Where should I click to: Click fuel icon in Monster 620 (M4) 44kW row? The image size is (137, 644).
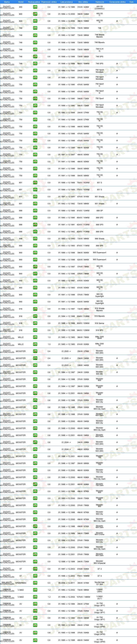pos(35,449)
